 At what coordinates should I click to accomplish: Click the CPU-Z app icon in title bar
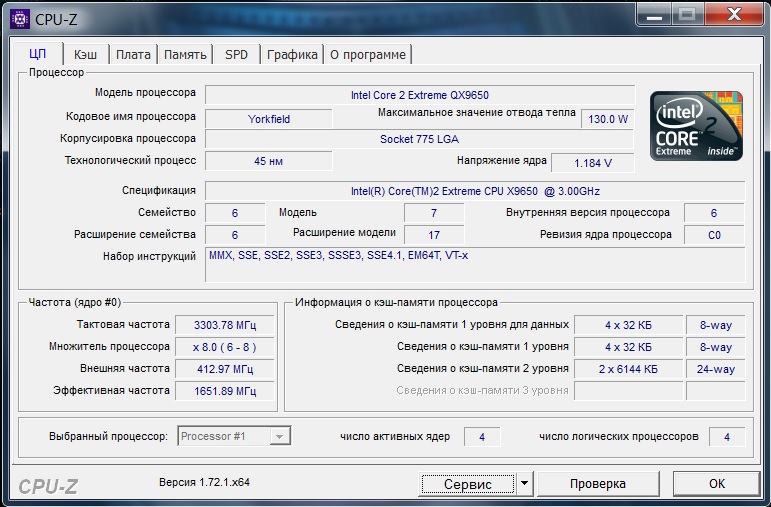click(x=20, y=19)
